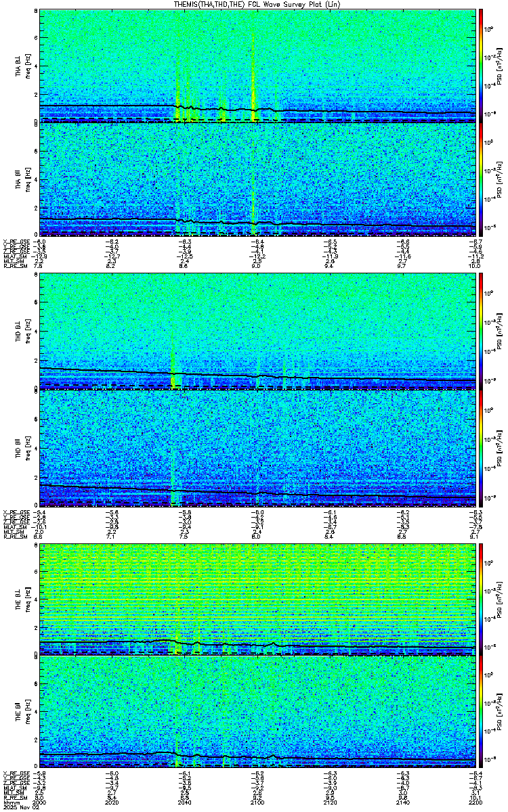This screenshot has width=508, height=812.
Task: Click the color bar beside THA B-perpendicular panel
Action: coord(481,66)
